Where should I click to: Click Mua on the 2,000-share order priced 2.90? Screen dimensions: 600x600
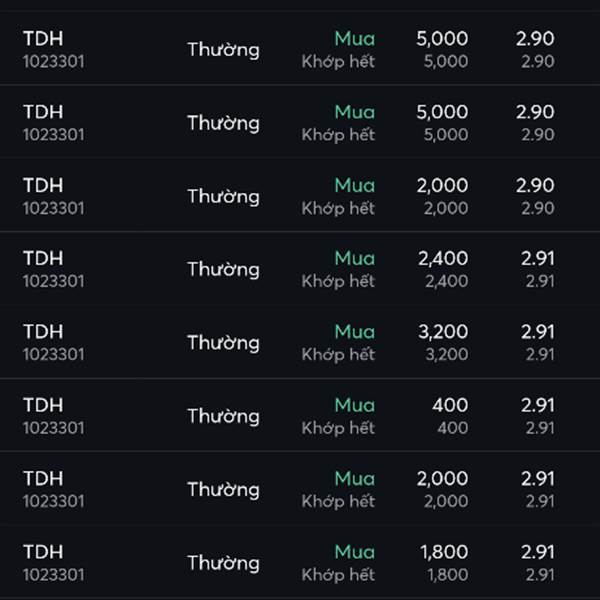tap(354, 185)
